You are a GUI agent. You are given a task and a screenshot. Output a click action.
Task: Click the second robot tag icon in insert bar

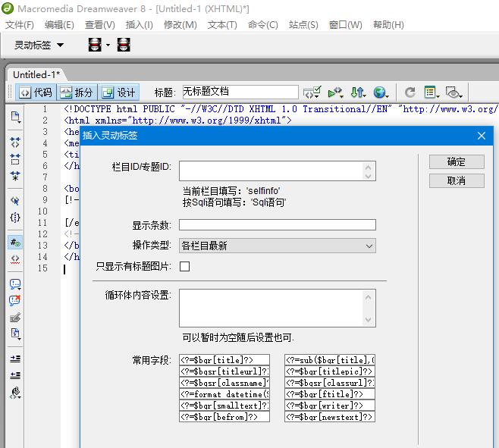(124, 45)
